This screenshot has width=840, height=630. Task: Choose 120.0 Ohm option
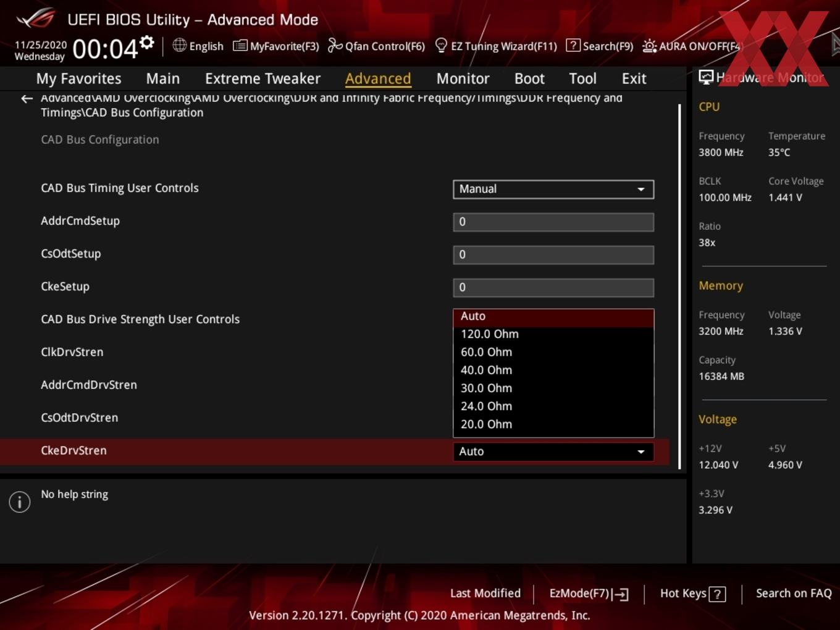[553, 334]
